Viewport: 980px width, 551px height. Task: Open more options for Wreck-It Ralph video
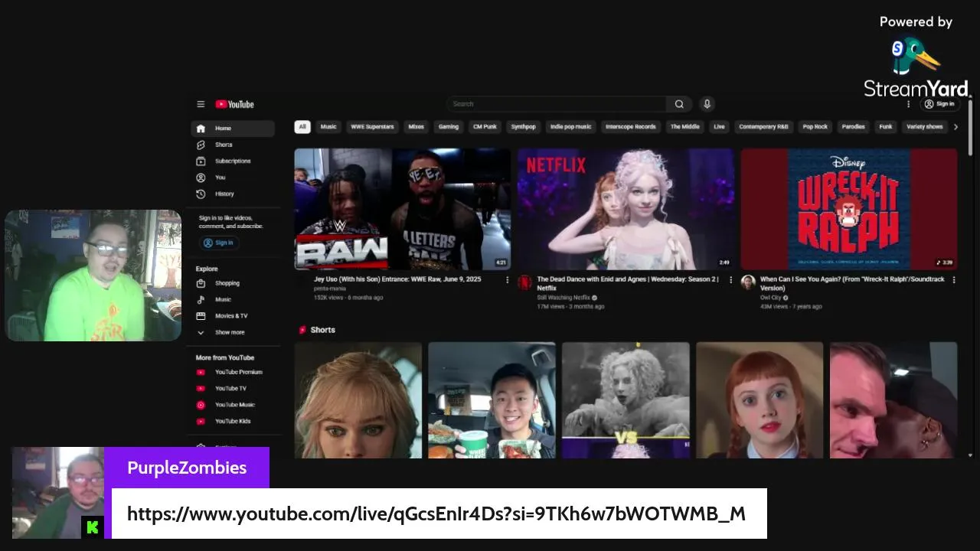(954, 280)
